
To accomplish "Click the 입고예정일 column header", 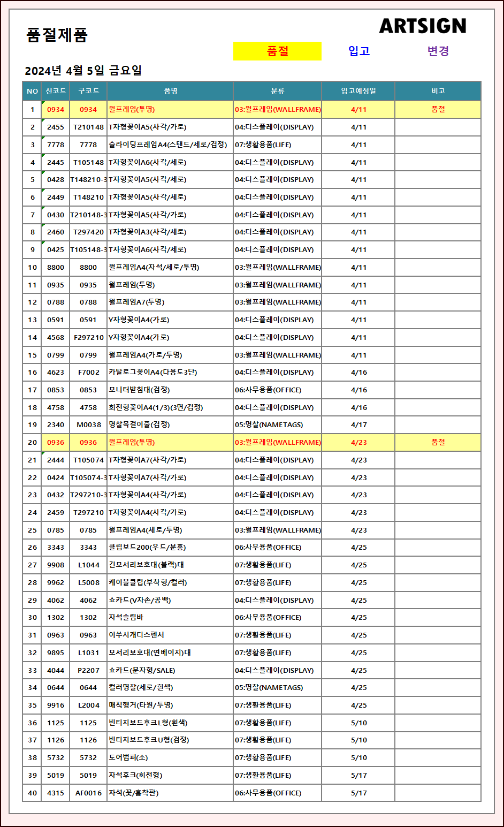I will click(358, 91).
